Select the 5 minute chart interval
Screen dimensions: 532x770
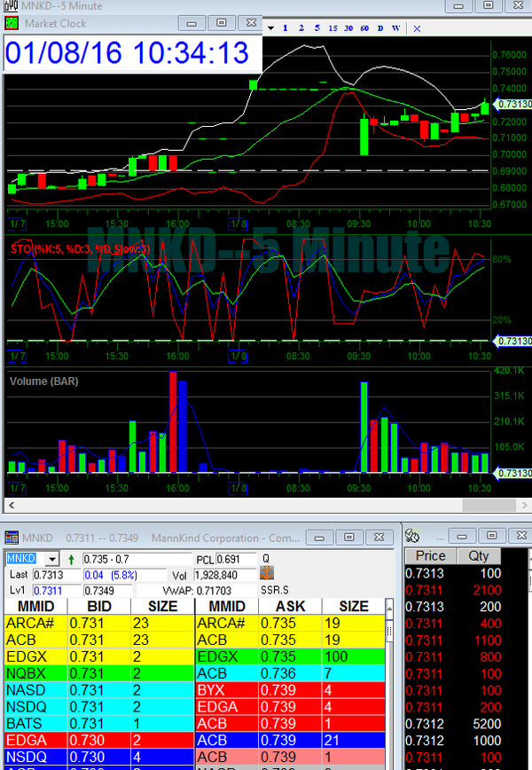317,27
